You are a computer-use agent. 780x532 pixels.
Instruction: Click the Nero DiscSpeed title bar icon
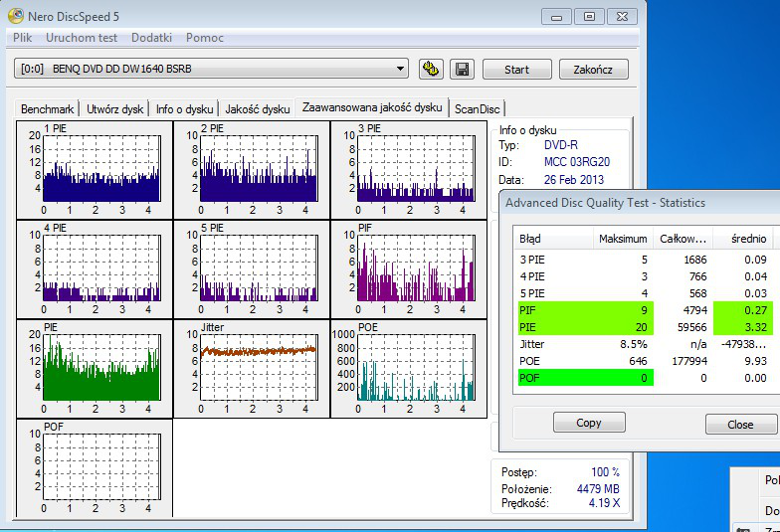(16, 16)
